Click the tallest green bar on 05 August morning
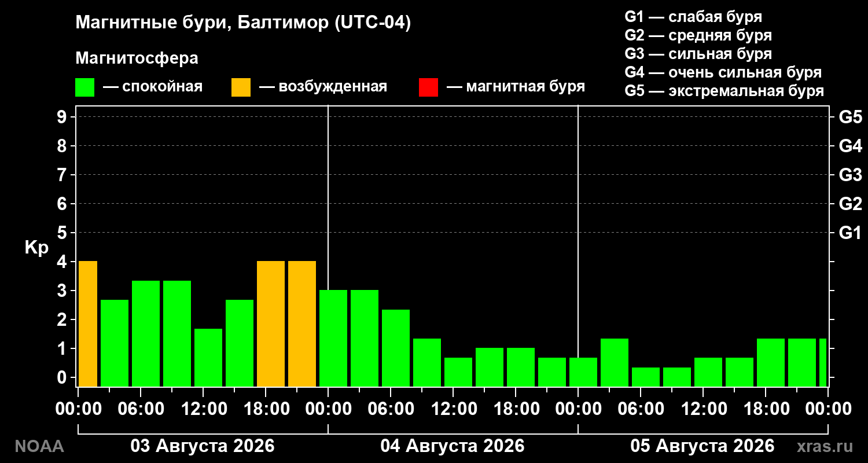868x463 pixels. pos(615,362)
